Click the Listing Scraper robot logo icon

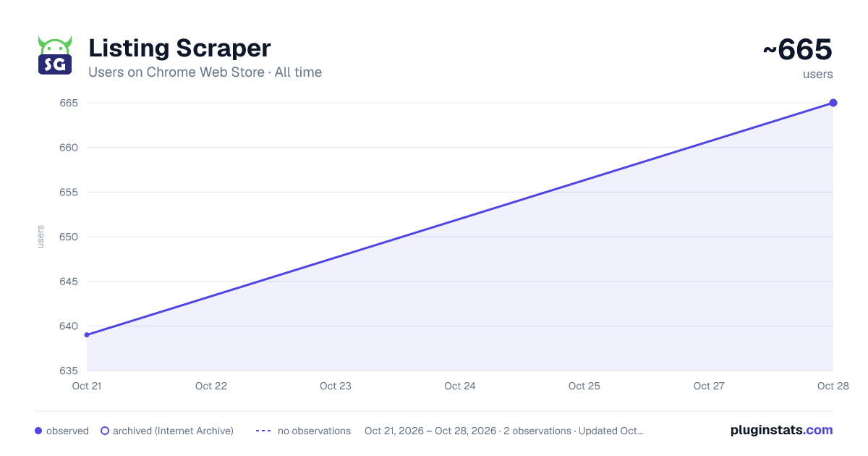[55, 56]
